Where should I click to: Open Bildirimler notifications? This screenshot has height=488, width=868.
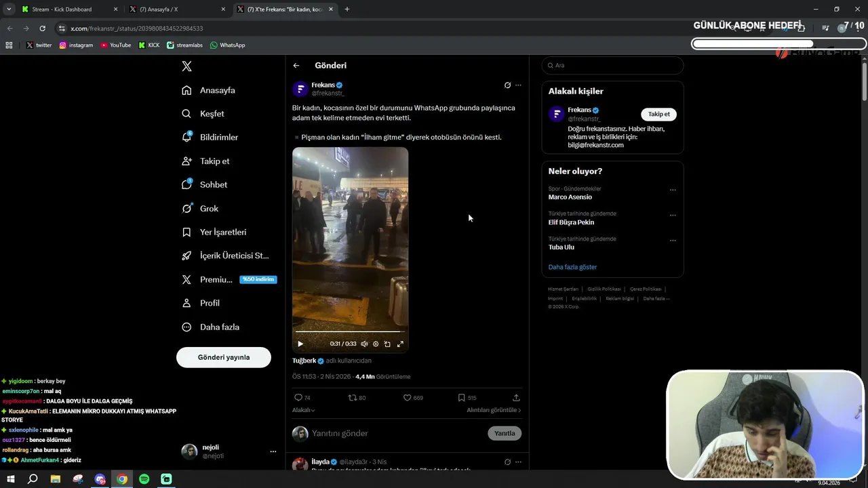click(x=210, y=138)
